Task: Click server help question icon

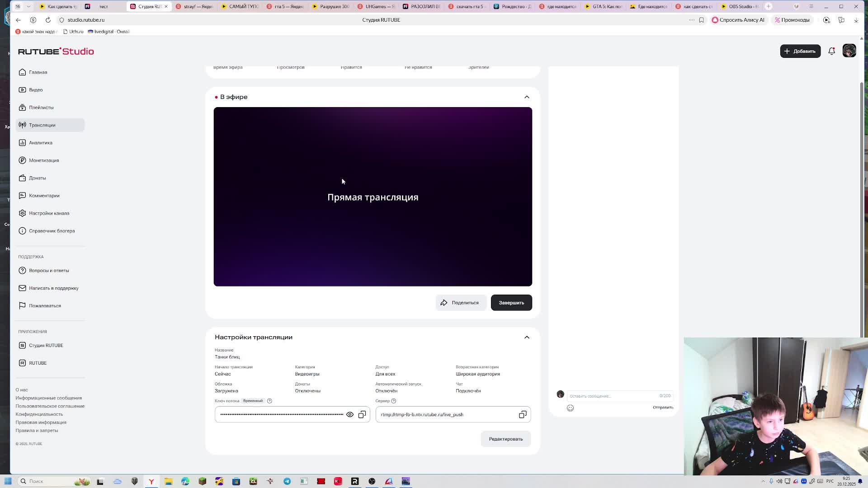Action: pyautogui.click(x=393, y=401)
